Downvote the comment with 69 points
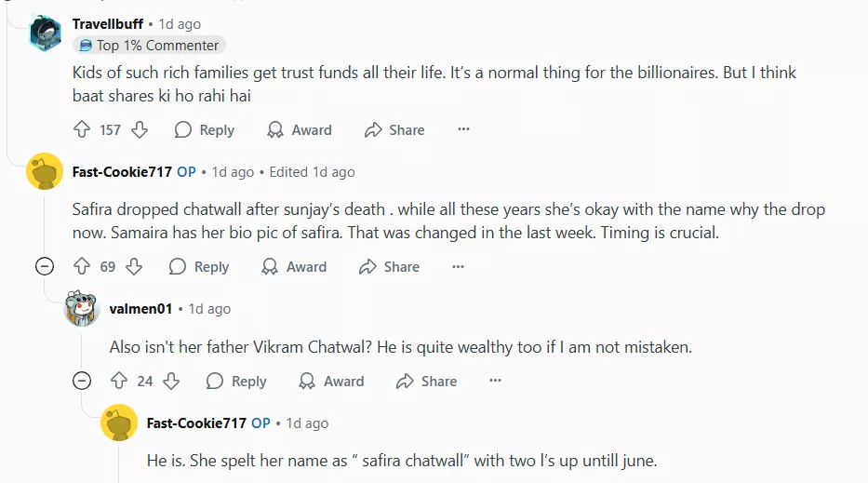The image size is (868, 483). (x=134, y=267)
